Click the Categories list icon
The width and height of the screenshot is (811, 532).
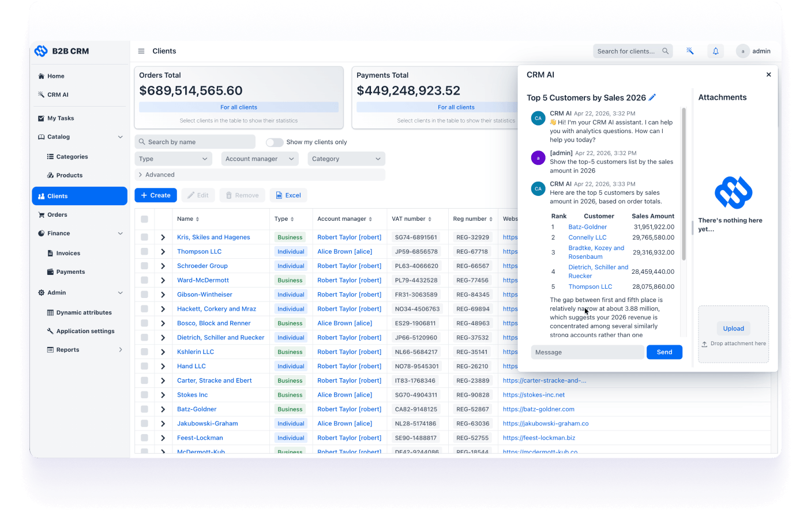click(50, 157)
